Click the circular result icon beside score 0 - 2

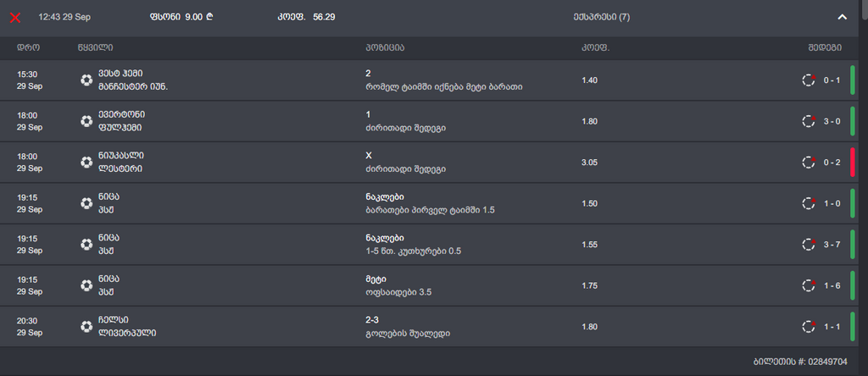tap(809, 163)
